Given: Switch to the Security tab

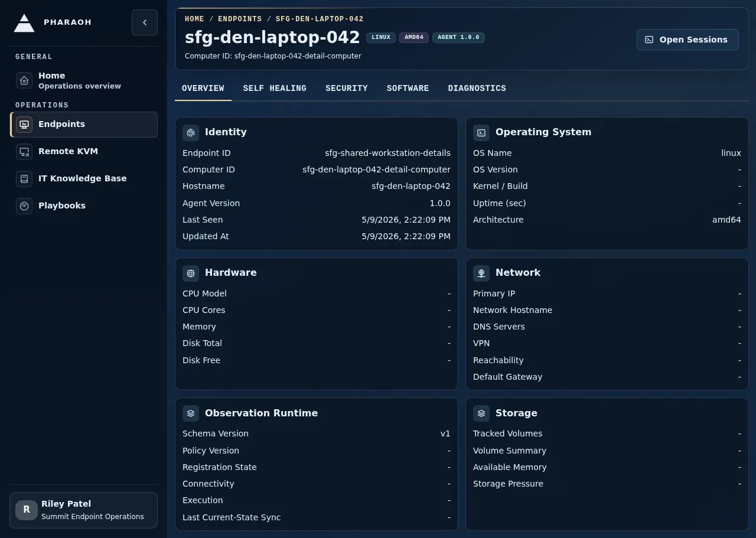Looking at the screenshot, I should click(x=347, y=89).
